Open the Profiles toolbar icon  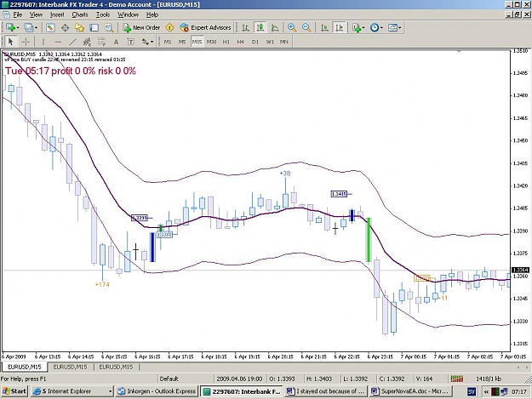click(28, 27)
